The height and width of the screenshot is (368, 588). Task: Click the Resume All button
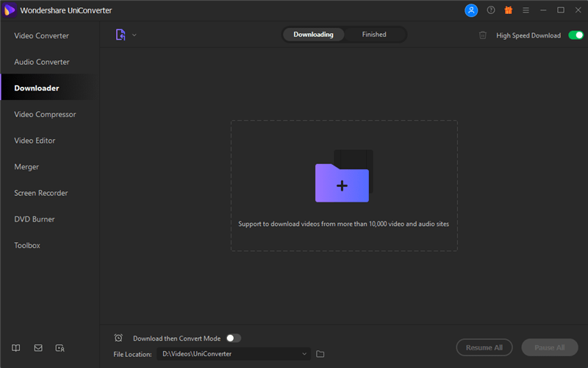484,347
